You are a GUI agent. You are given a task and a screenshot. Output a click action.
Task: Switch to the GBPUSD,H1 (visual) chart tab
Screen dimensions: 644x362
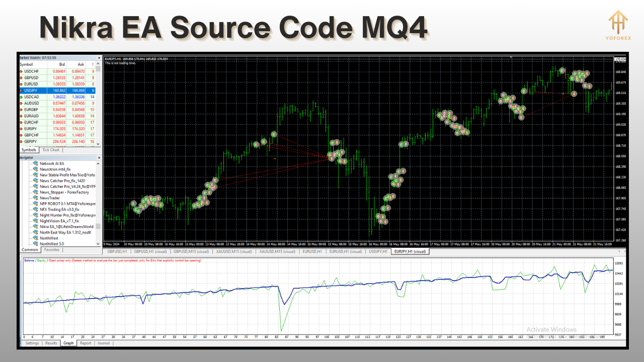(150, 251)
